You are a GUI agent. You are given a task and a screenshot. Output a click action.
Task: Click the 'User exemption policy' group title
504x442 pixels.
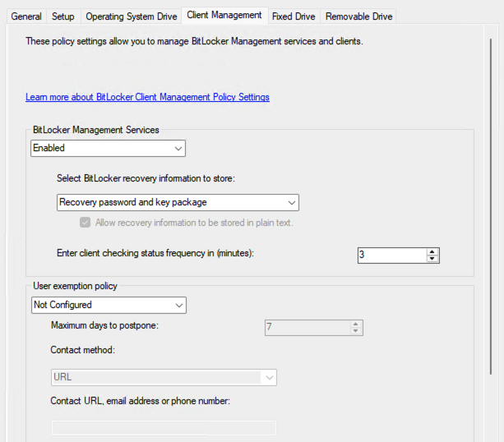(x=75, y=286)
